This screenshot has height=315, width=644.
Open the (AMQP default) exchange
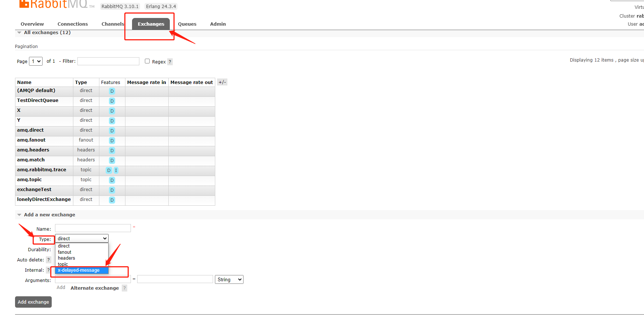point(36,91)
